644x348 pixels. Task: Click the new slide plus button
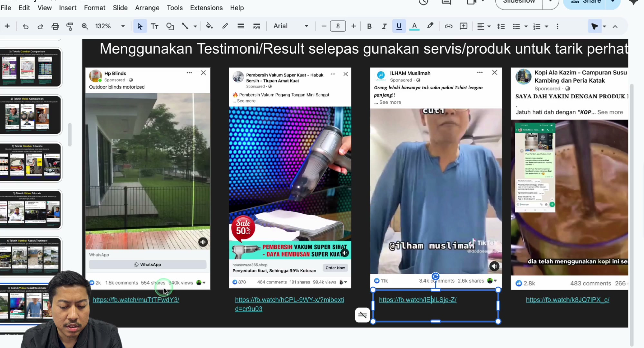7,26
